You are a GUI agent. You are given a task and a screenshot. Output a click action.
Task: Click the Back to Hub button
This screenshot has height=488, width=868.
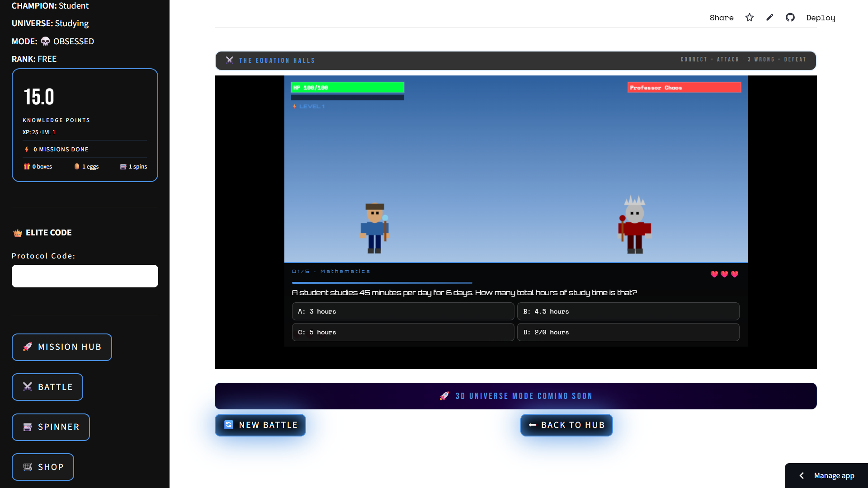click(x=566, y=425)
